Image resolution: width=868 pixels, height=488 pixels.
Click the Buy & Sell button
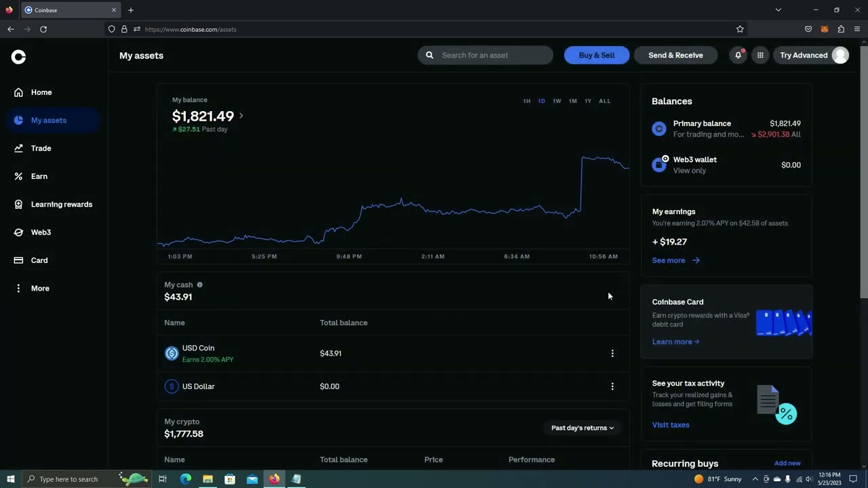point(597,56)
